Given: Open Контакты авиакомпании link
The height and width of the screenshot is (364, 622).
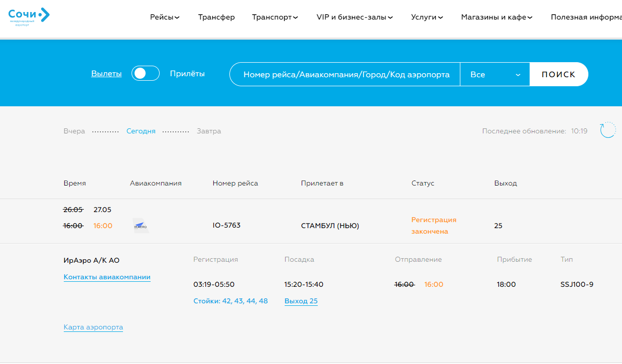Looking at the screenshot, I should click(x=107, y=277).
